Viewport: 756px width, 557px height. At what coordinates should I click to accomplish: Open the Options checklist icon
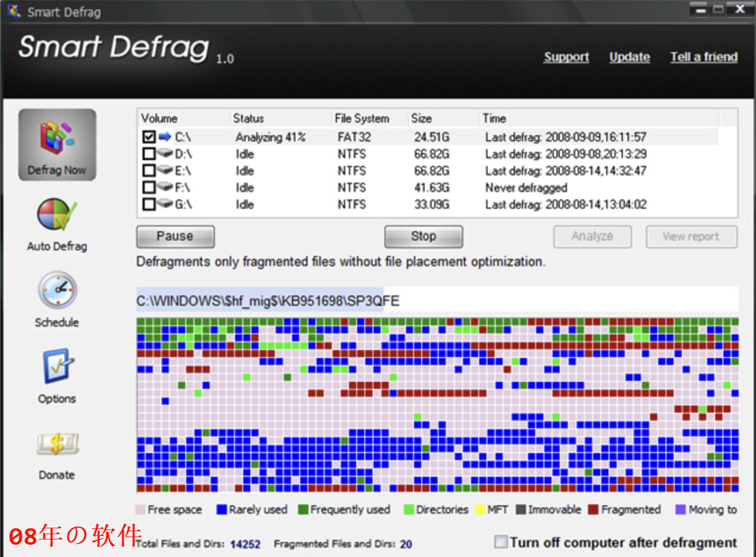[57, 367]
